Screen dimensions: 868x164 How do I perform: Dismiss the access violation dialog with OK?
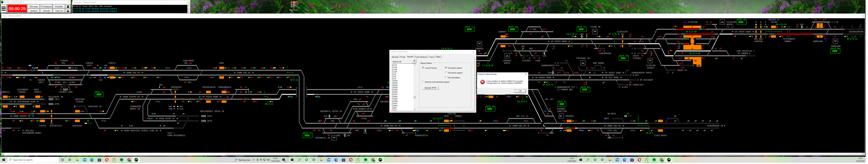pos(520,91)
